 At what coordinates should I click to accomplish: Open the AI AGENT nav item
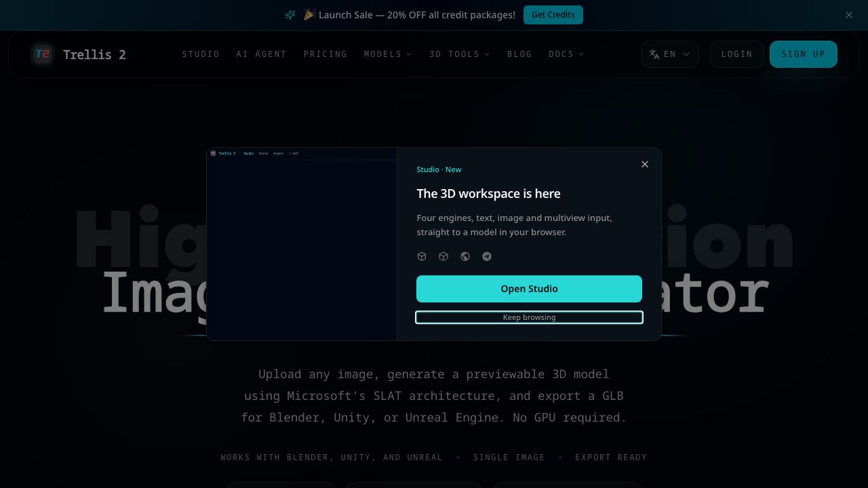coord(261,54)
